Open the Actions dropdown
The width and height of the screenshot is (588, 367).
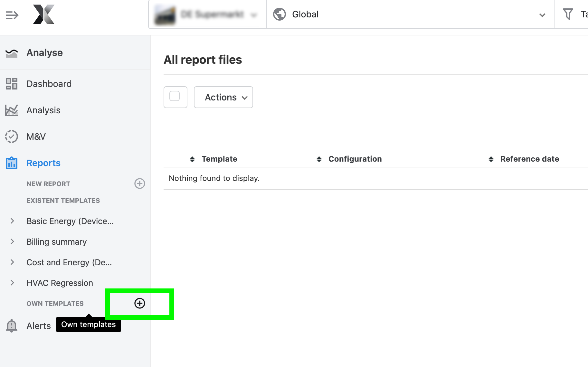(x=223, y=97)
